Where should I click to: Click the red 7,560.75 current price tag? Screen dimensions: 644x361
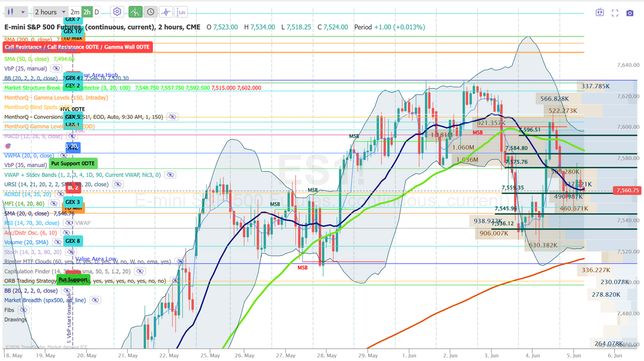[x=628, y=190]
